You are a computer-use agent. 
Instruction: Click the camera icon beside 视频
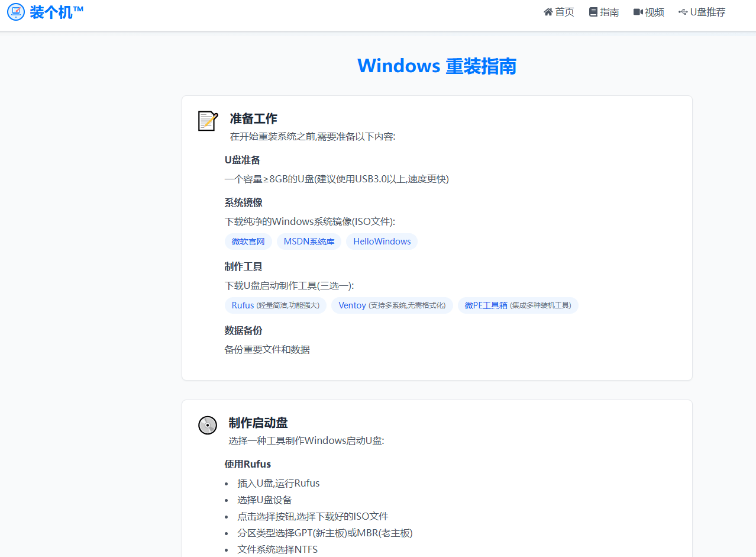tap(638, 11)
